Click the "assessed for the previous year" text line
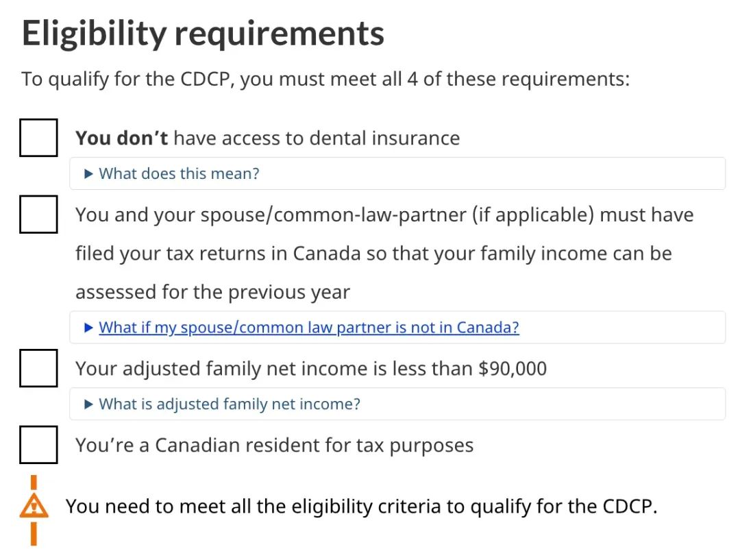The height and width of the screenshot is (560, 740). (212, 292)
